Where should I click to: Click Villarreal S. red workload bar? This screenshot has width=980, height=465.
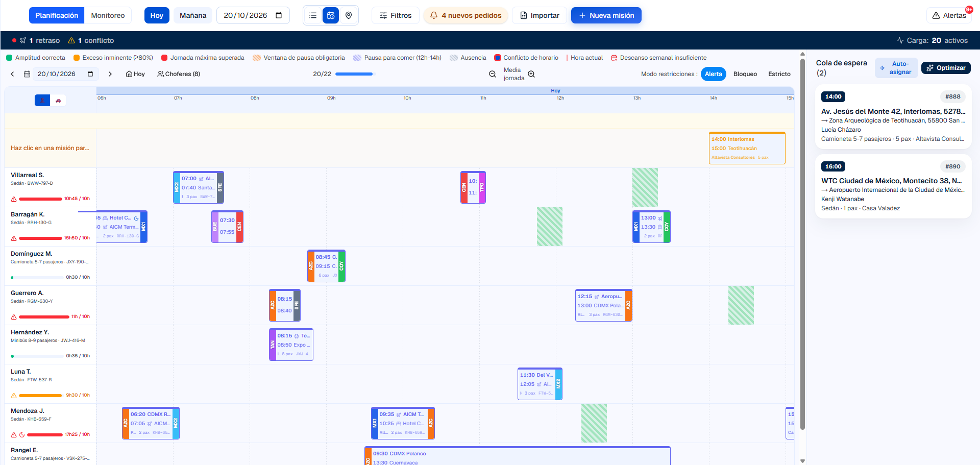point(40,199)
